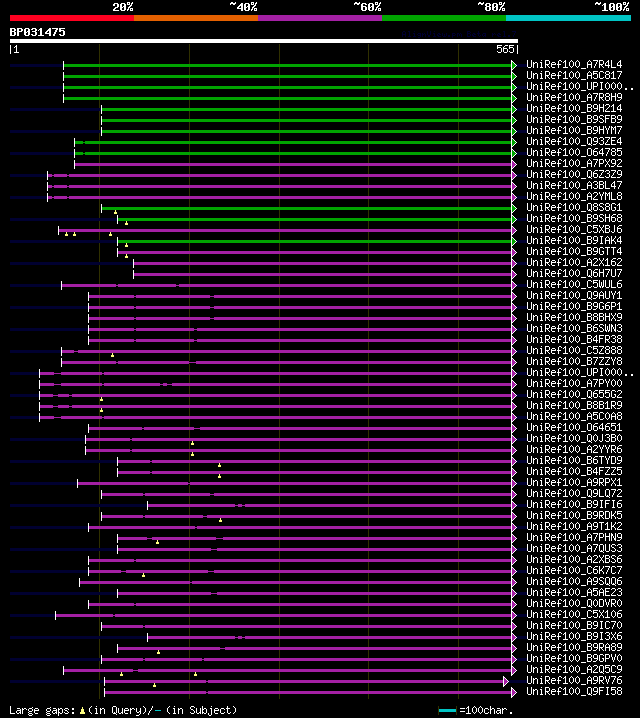Open hit UniRef100_B7ZZY8
The image size is (640, 718).
coord(574,361)
